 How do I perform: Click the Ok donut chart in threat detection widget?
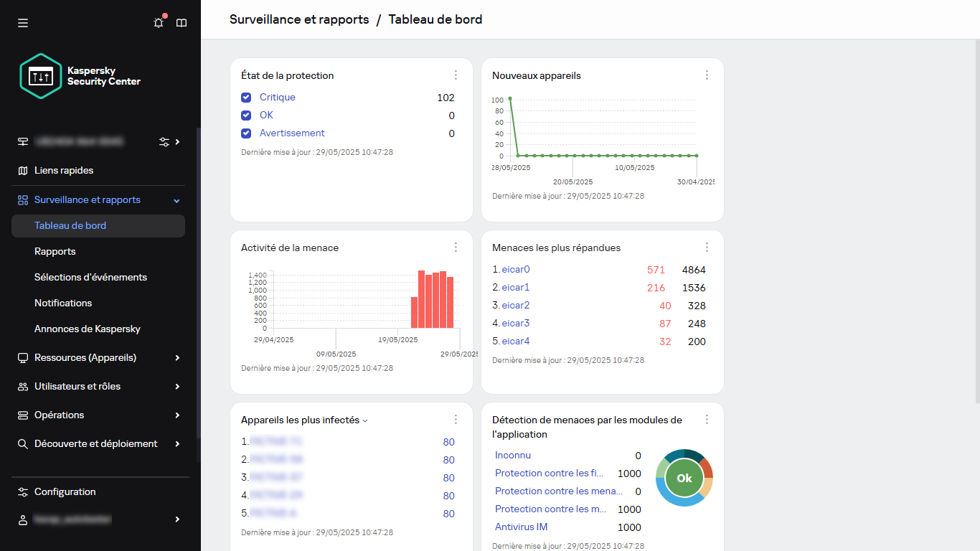pos(684,477)
